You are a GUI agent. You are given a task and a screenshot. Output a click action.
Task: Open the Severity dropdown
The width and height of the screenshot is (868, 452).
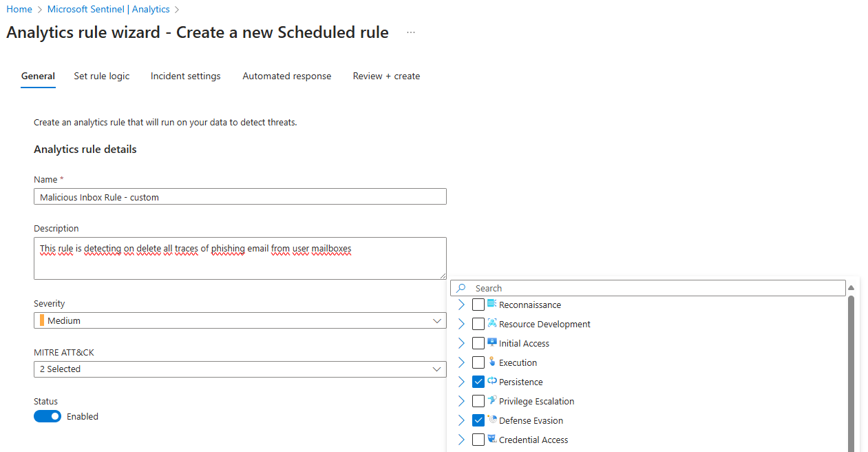pyautogui.click(x=240, y=320)
